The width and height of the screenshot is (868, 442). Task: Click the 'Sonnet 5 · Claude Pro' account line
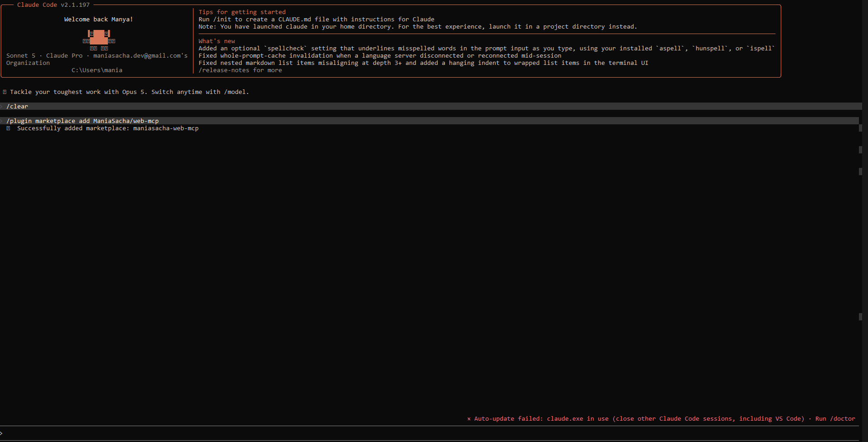(97, 56)
